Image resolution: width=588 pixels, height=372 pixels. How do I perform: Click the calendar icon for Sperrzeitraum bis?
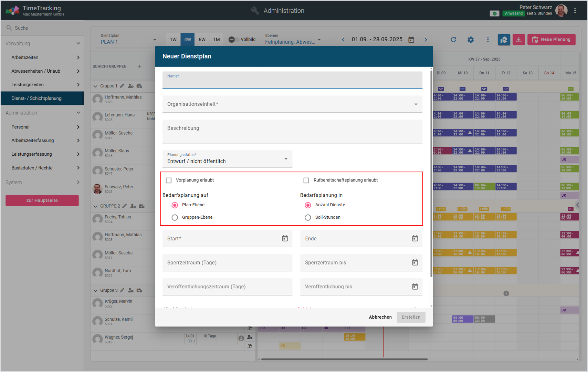click(x=415, y=262)
